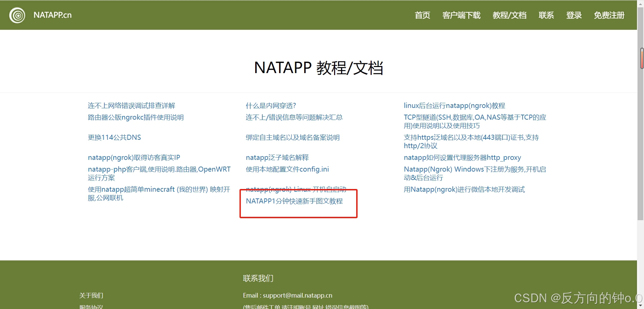Click the 绑定自主域名以及域名备案说明 link
The width and height of the screenshot is (644, 309).
[292, 137]
